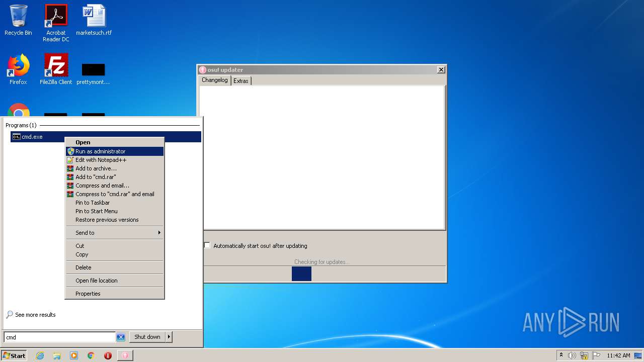Select Add to archive... option
Image resolution: width=644 pixels, height=362 pixels.
click(x=115, y=168)
